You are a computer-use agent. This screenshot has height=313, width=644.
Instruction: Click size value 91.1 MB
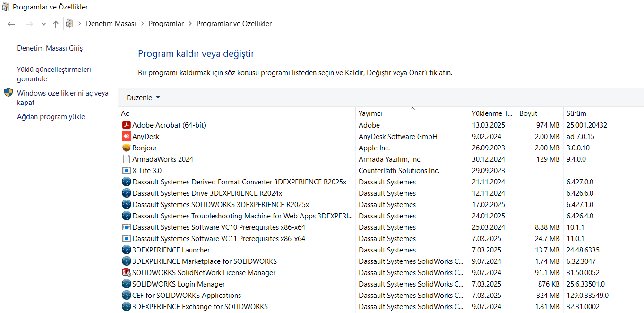point(548,273)
